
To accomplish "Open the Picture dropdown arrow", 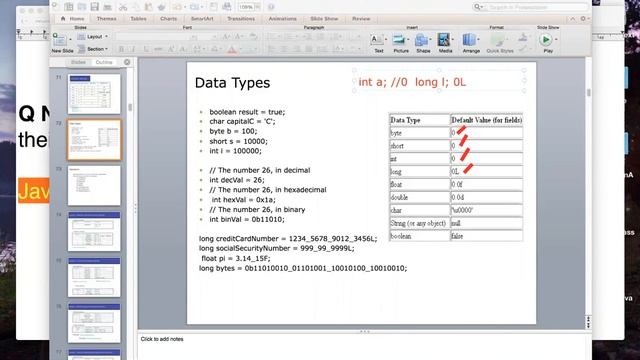I will 408,40.
